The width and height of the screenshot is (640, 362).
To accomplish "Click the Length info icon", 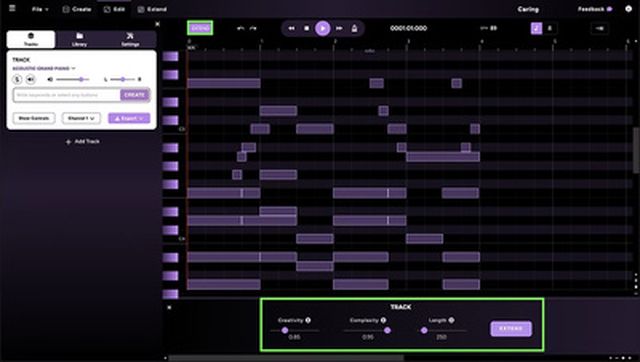I will pos(451,320).
